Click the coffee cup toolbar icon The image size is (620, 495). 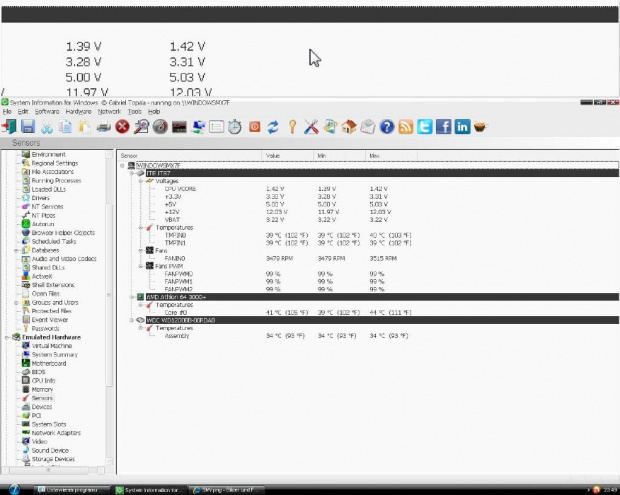(x=480, y=127)
